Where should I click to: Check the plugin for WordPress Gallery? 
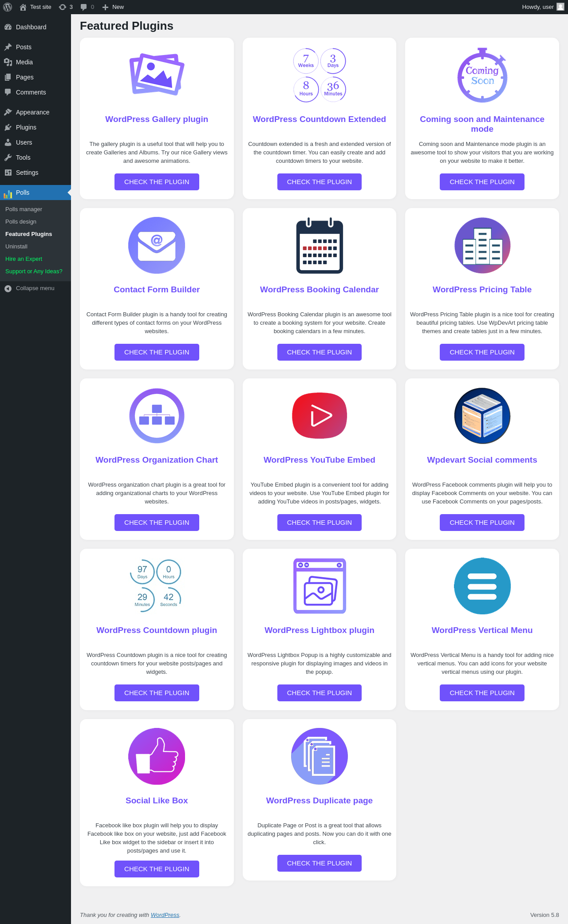coord(157,182)
